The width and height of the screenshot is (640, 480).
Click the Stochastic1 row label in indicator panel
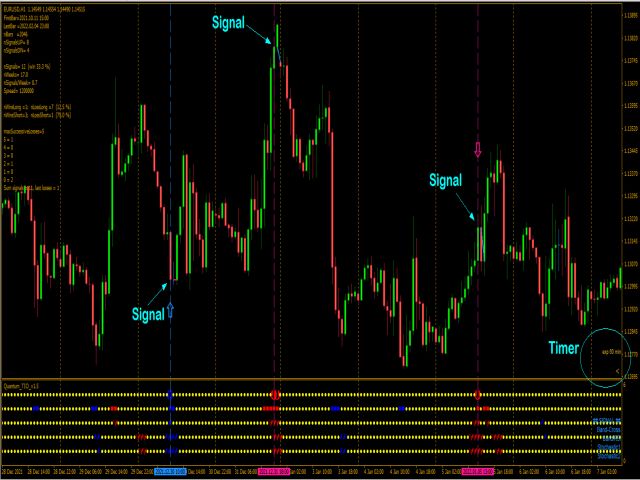(x=608, y=447)
